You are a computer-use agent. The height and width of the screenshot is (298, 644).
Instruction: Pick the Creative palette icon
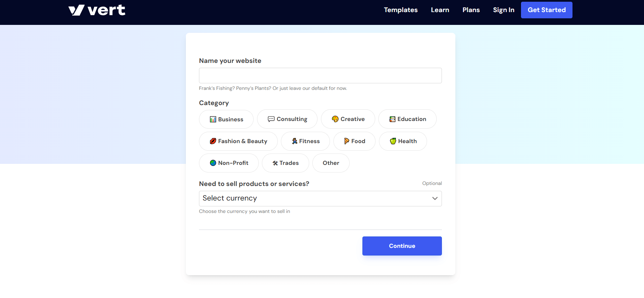point(335,119)
